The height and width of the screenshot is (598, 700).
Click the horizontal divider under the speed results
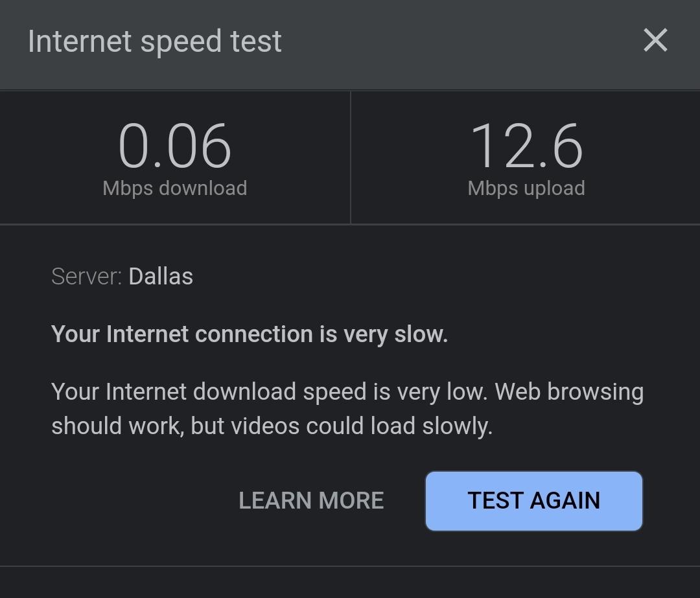[350, 224]
